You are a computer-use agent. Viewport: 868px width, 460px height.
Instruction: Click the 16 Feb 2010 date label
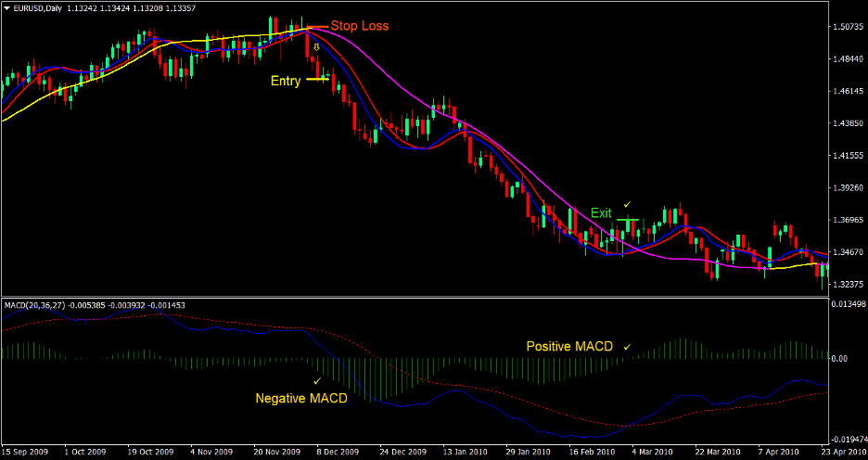(593, 452)
